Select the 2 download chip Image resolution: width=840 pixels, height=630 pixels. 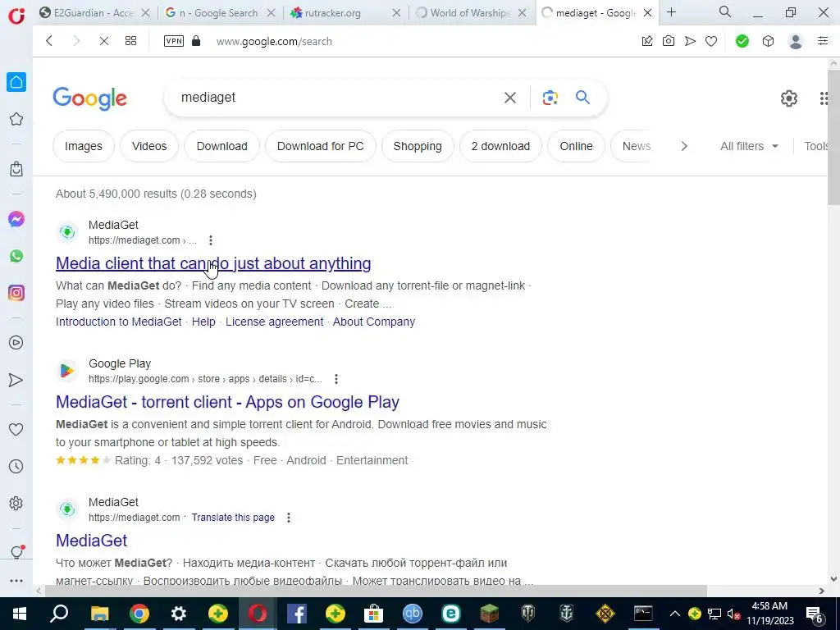click(501, 146)
